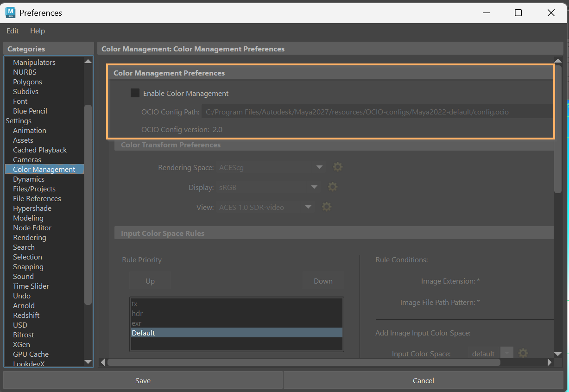Select Font category
The height and width of the screenshot is (392, 569).
click(x=20, y=101)
